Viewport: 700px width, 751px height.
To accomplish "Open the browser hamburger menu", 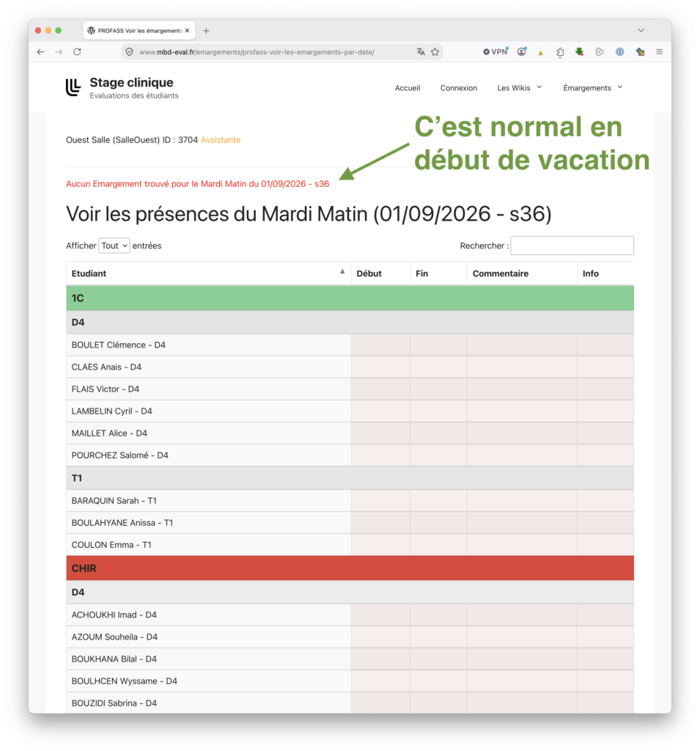I will [x=659, y=52].
